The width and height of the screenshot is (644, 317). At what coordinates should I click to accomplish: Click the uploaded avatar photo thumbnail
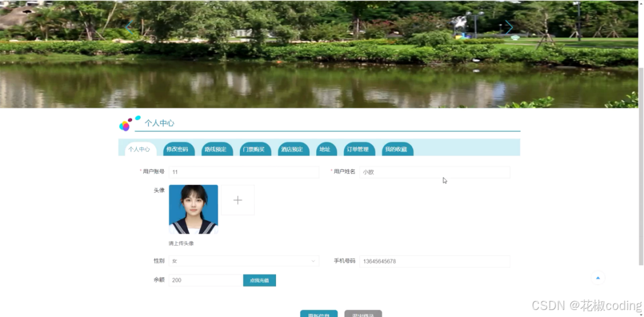click(x=193, y=210)
